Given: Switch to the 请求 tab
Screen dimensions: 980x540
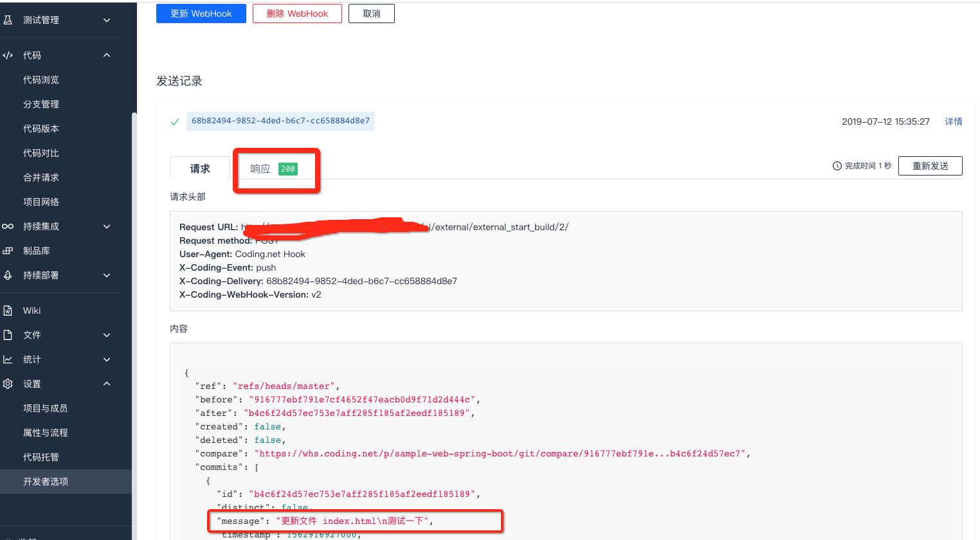Looking at the screenshot, I should [200, 168].
